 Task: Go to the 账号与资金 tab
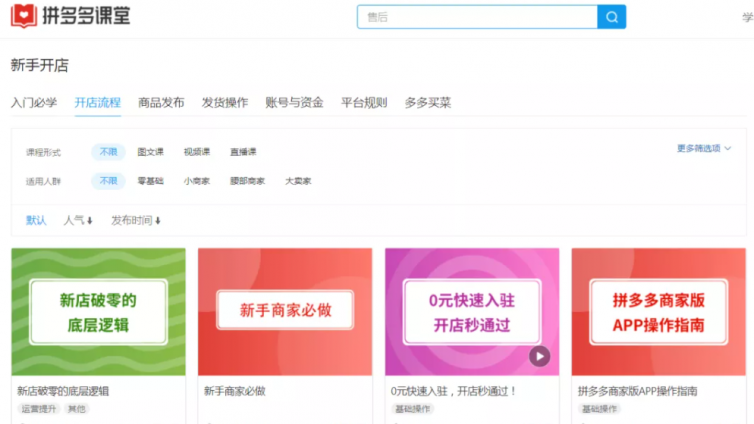[294, 102]
